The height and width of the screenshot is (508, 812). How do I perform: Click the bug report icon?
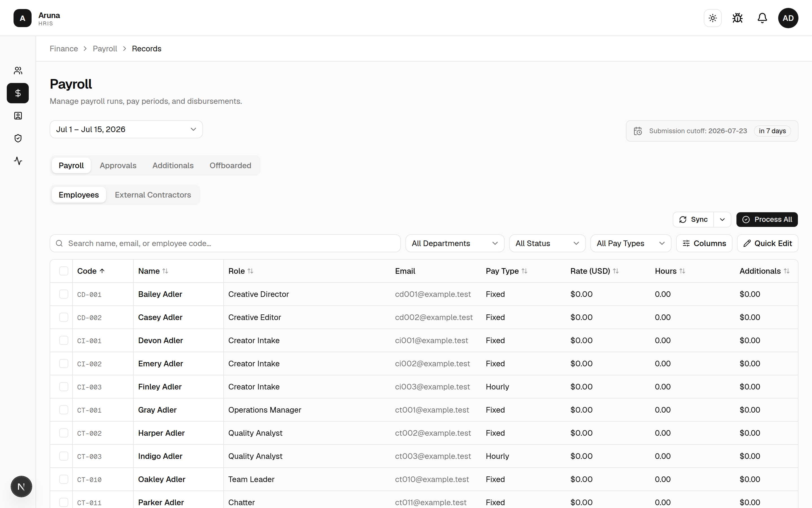[738, 18]
